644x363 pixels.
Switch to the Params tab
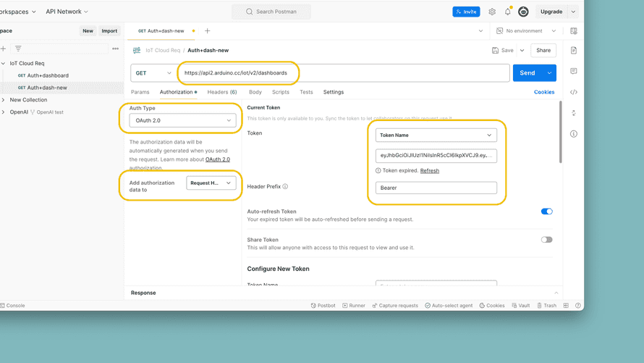tap(140, 92)
